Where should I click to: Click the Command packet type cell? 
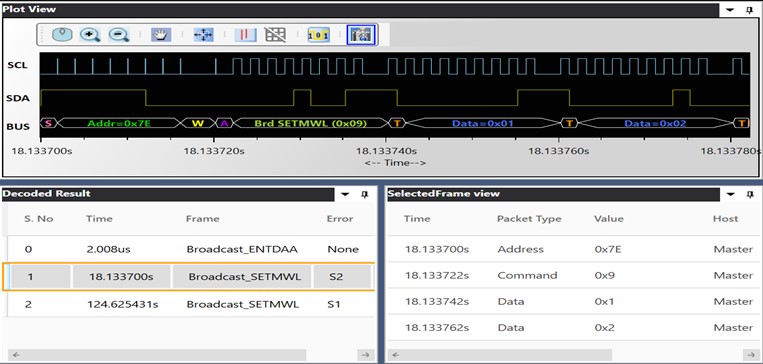[x=527, y=275]
